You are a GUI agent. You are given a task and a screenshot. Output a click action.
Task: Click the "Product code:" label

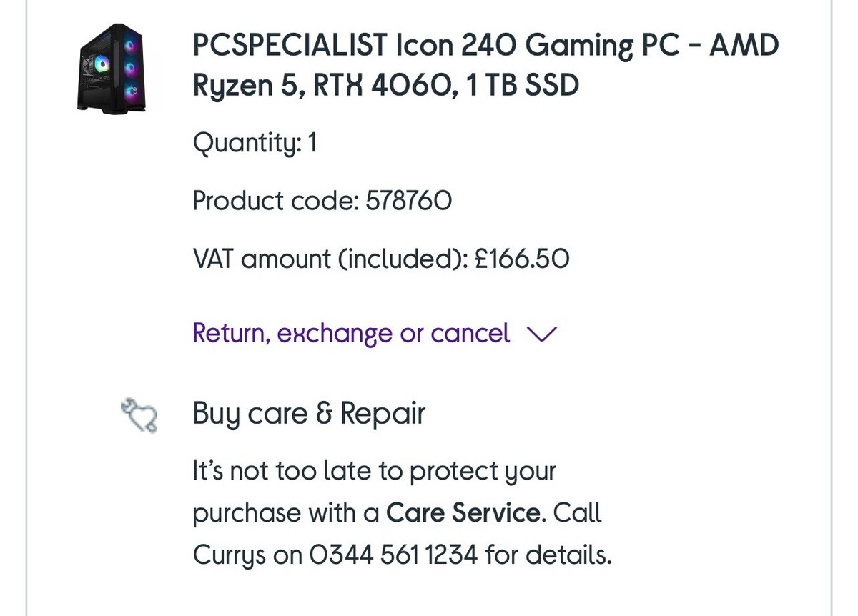click(x=275, y=202)
